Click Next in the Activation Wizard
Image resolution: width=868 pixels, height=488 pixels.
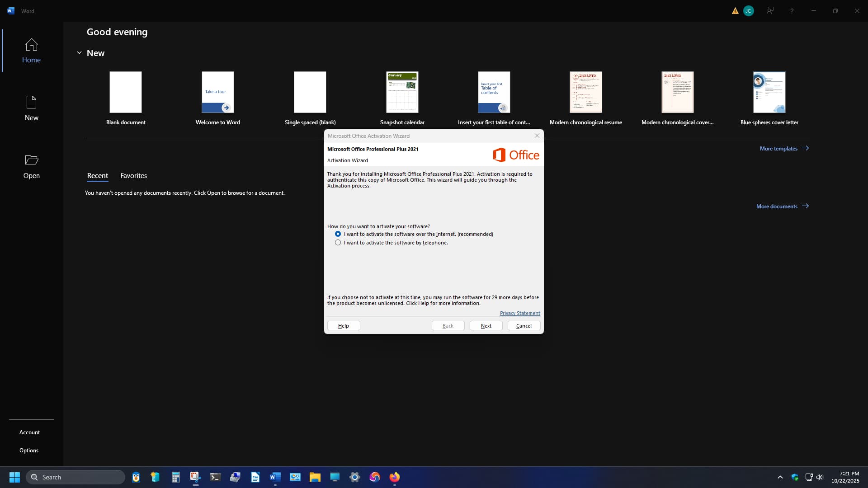[486, 326]
